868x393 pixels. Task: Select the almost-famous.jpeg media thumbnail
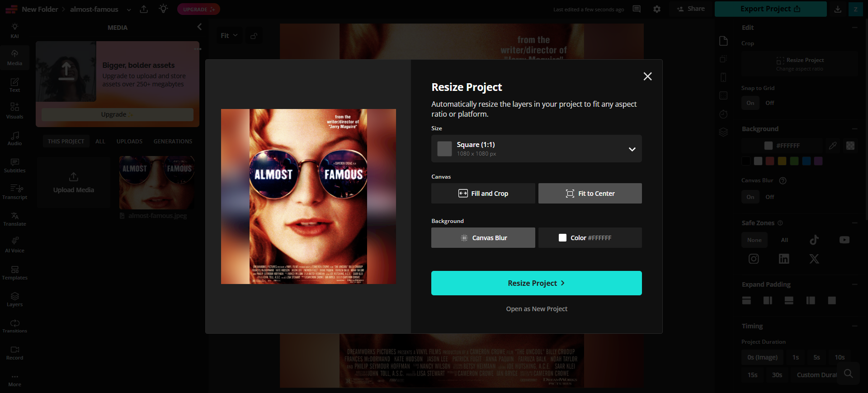[157, 182]
